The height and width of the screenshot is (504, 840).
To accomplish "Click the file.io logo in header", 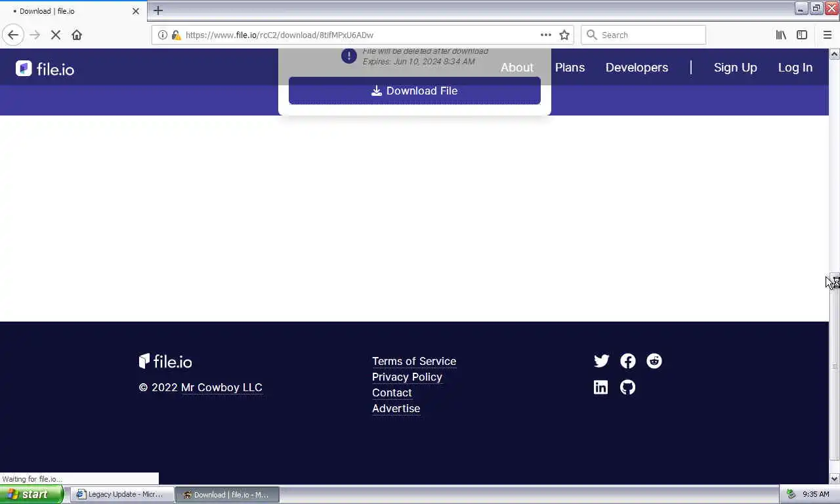I will click(45, 68).
